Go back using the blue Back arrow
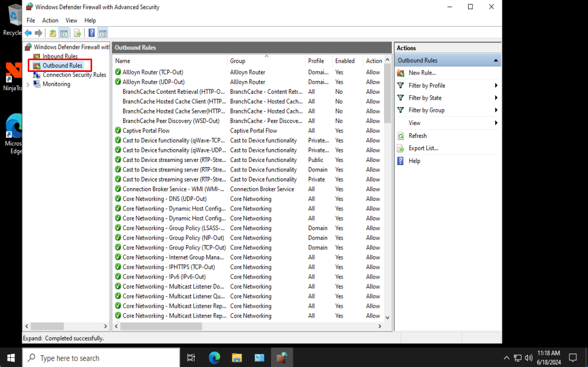The height and width of the screenshot is (367, 588). 28,33
